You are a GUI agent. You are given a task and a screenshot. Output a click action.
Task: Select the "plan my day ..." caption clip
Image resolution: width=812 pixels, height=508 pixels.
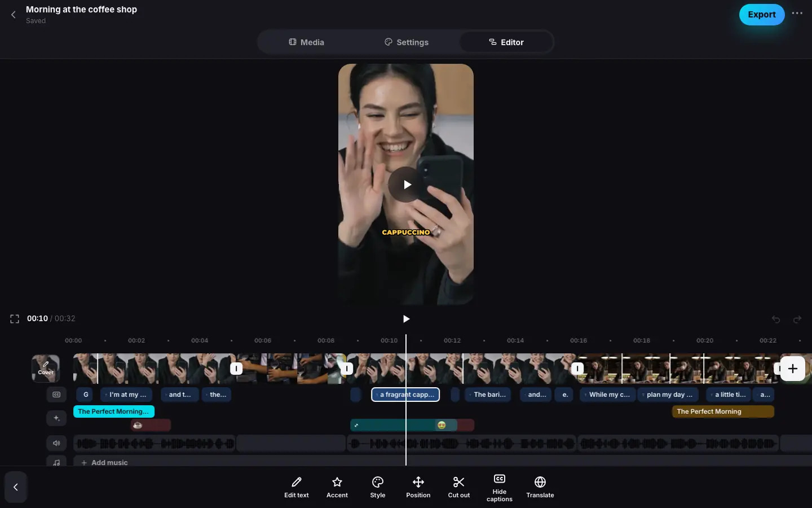pos(668,395)
